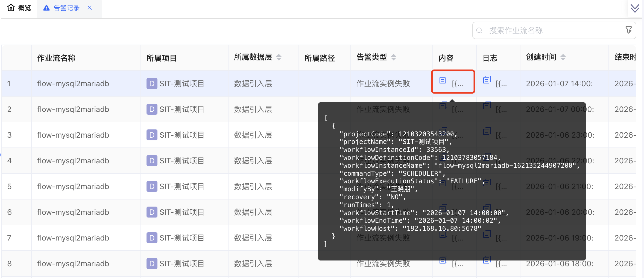Click the 所属路径 column header
This screenshot has width=644, height=278.
point(320,58)
